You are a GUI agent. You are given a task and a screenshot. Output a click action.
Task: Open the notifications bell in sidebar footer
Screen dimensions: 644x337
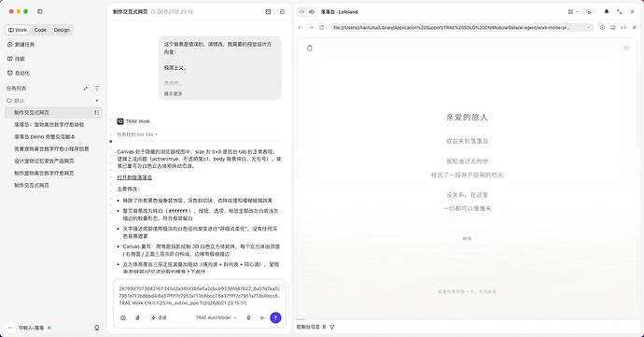coord(97,328)
